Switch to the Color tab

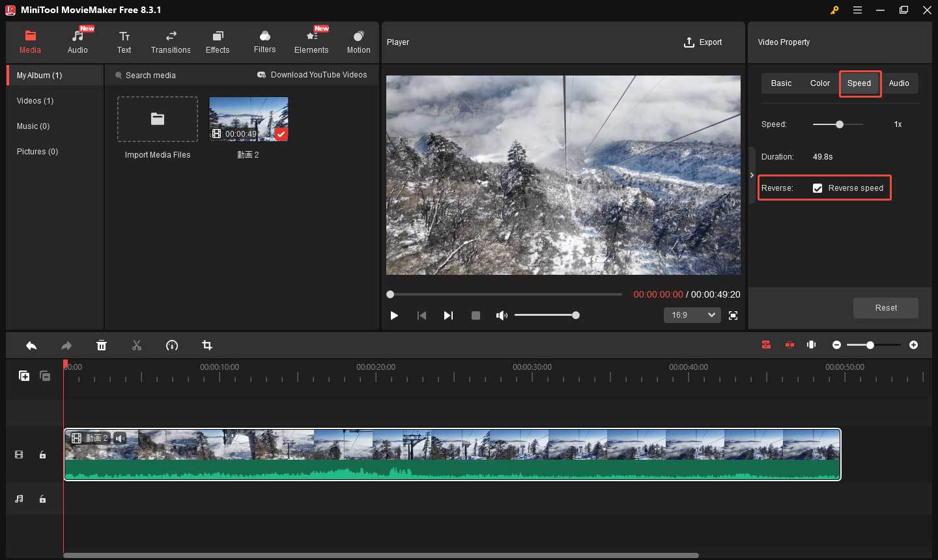click(x=819, y=83)
